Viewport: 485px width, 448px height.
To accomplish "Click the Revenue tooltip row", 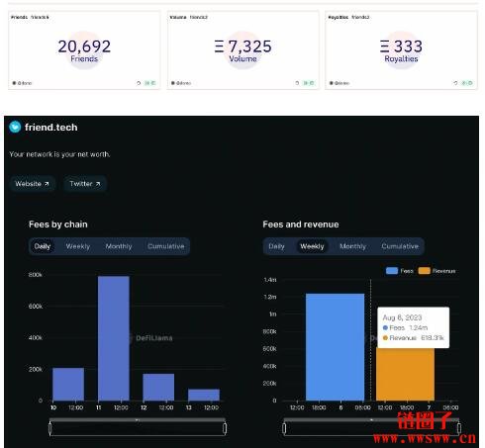I will coord(414,338).
